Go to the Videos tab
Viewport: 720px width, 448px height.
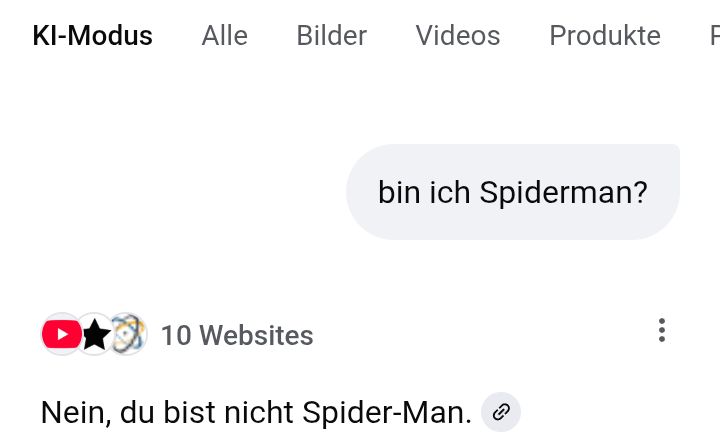(x=457, y=36)
